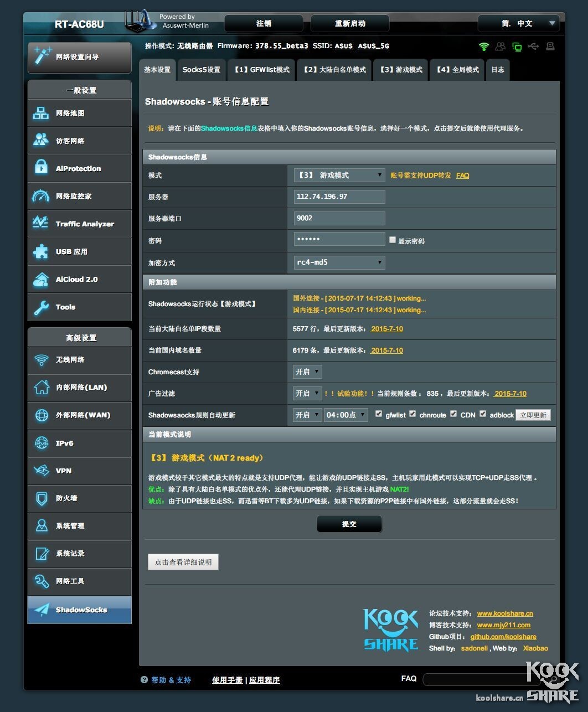
Task: Open the www.koolshare.cn support link
Action: (x=506, y=613)
